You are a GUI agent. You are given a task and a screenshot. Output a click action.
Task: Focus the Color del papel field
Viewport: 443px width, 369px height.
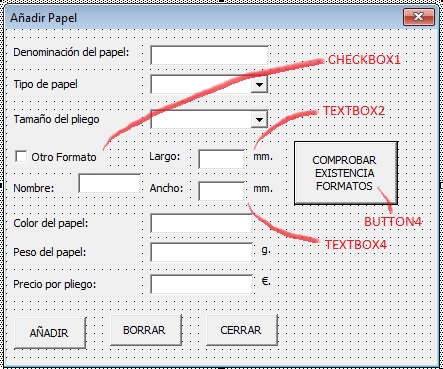pyautogui.click(x=202, y=223)
